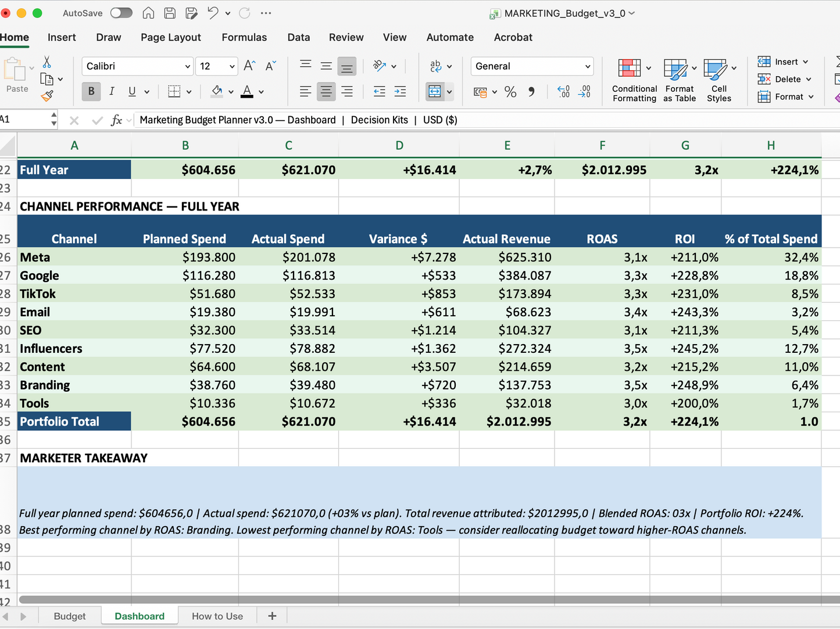Toggle bottom vertical alignment
This screenshot has width=840, height=629.
coord(347,67)
